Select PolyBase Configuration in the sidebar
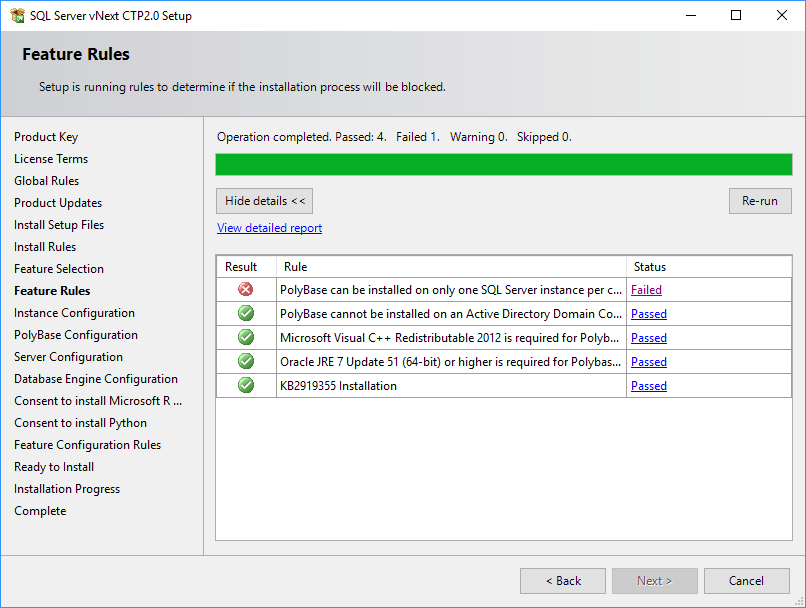Viewport: 806px width, 608px height. click(75, 334)
